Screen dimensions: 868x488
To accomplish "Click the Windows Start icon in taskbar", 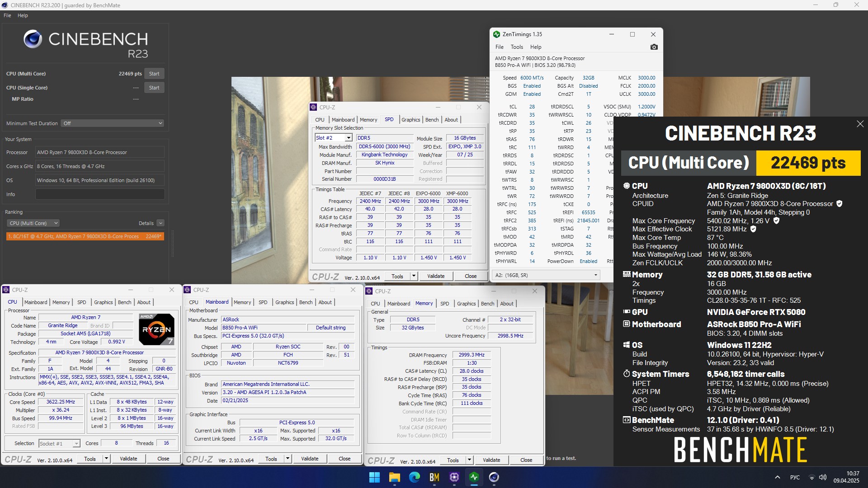I will pos(374,477).
